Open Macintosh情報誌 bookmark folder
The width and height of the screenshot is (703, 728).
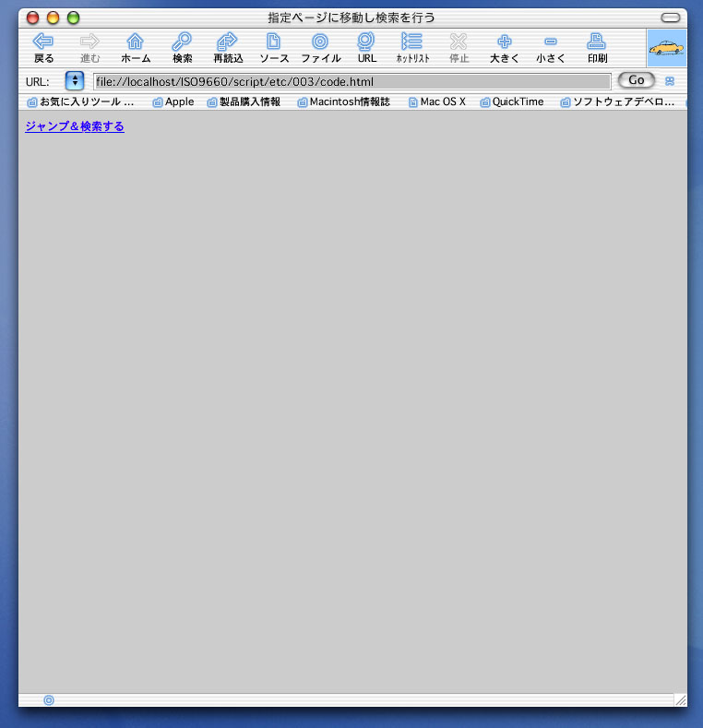[343, 102]
